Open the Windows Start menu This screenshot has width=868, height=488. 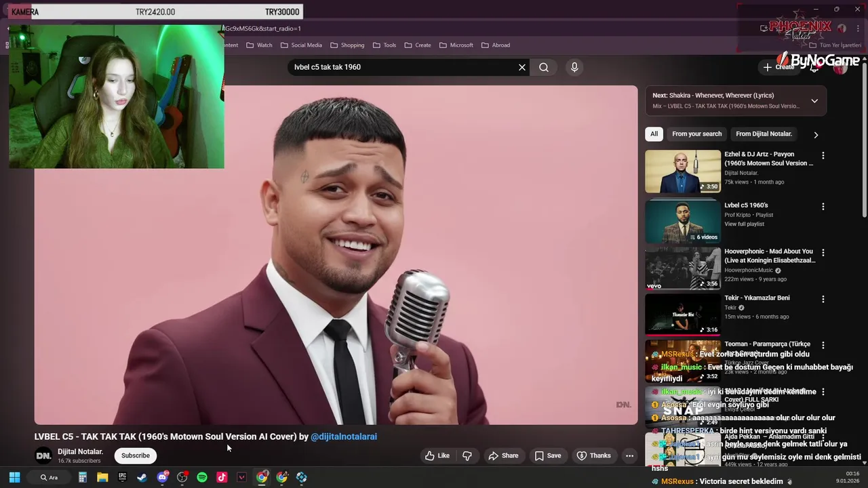coord(14,477)
